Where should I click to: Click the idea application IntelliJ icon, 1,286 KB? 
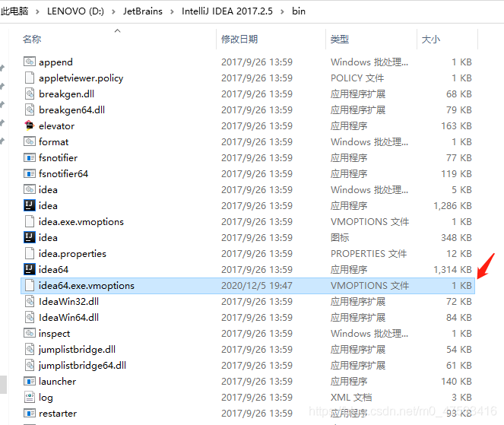30,205
